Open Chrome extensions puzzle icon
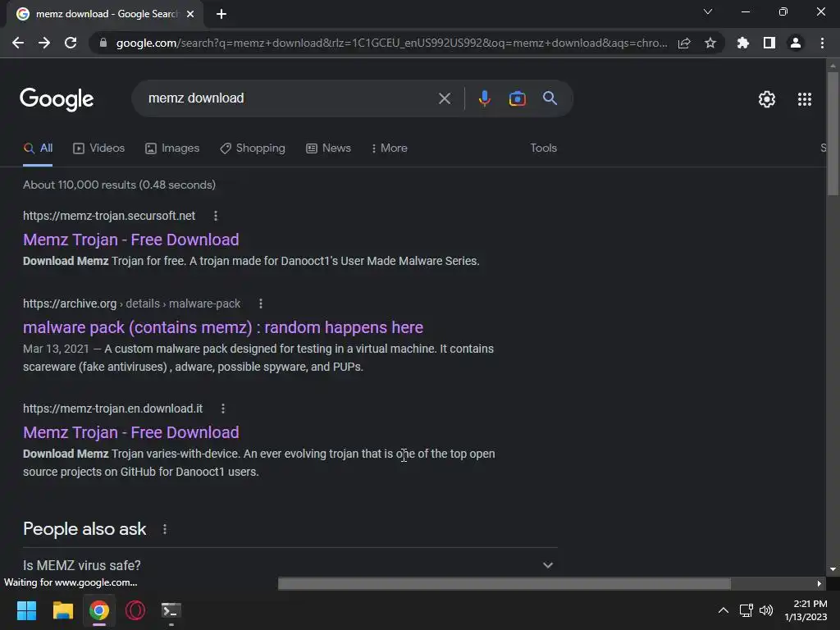840x630 pixels. point(743,43)
